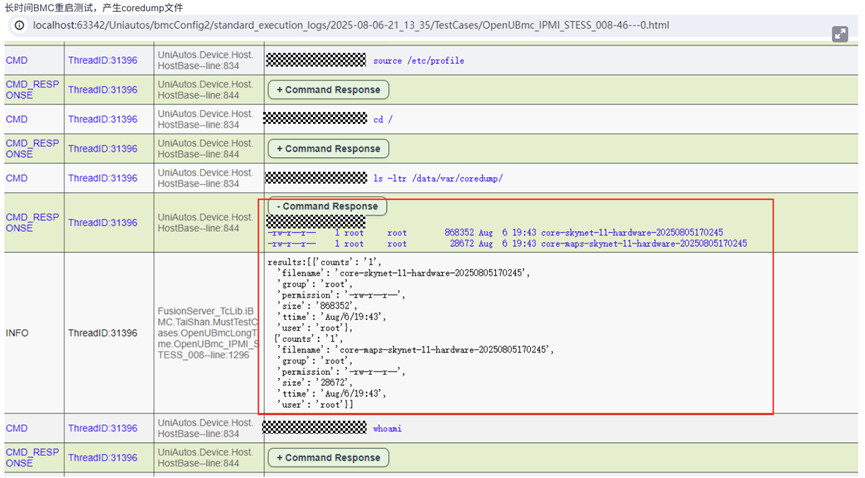The width and height of the screenshot is (865, 478).
Task: Click core-maps-skynet-11-hardware-20250805170245 file listing line
Action: coord(508,243)
